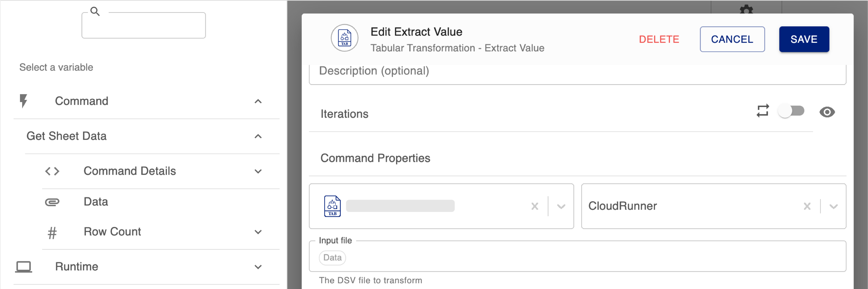Expand the Row Count variable

258,232
